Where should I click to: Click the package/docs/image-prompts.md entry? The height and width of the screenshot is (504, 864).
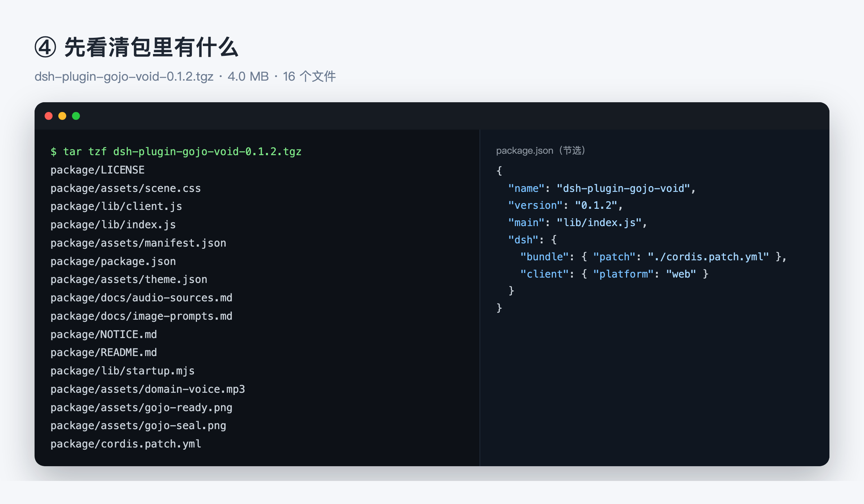pyautogui.click(x=141, y=316)
